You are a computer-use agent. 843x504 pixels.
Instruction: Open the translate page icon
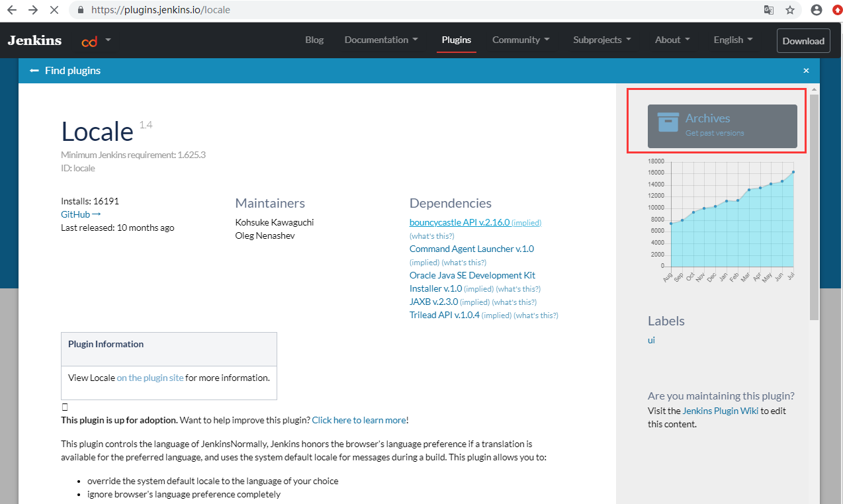pos(769,10)
